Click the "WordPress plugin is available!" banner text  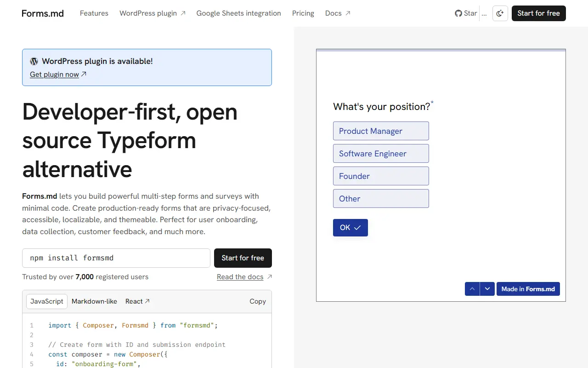tap(97, 61)
